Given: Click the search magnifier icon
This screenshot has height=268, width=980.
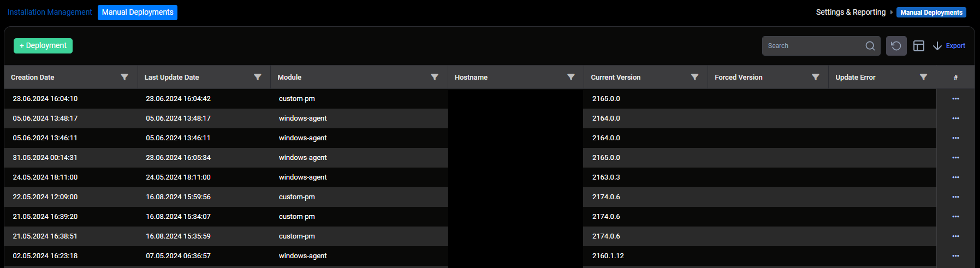Looking at the screenshot, I should point(870,46).
